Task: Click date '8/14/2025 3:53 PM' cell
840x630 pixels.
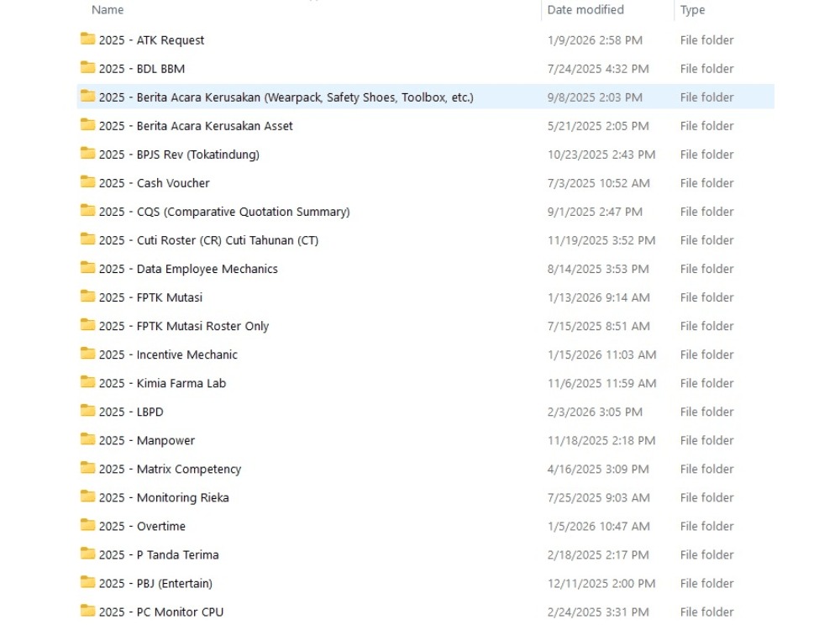Action: tap(598, 269)
